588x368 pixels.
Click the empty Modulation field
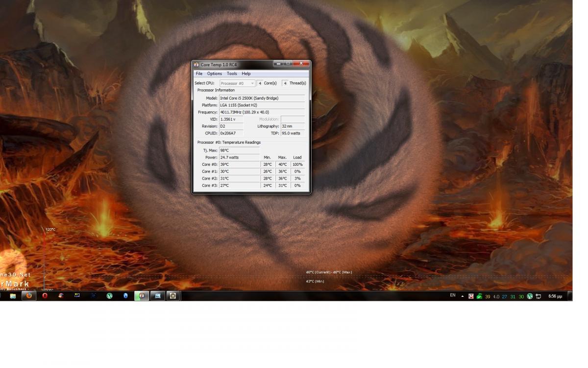pyautogui.click(x=293, y=119)
